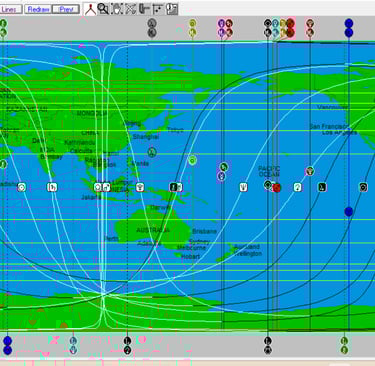This screenshot has height=366, width=375.
Task: Choose the hand pan tool
Action: [x=117, y=9]
